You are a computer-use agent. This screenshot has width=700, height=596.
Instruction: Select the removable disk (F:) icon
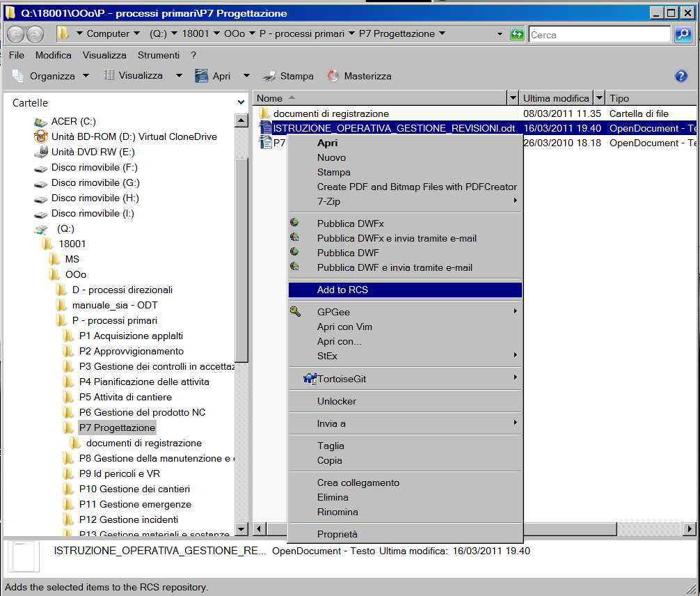click(x=40, y=168)
